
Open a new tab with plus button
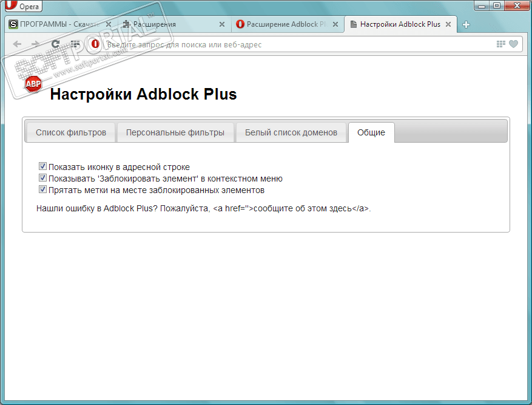[x=466, y=24]
